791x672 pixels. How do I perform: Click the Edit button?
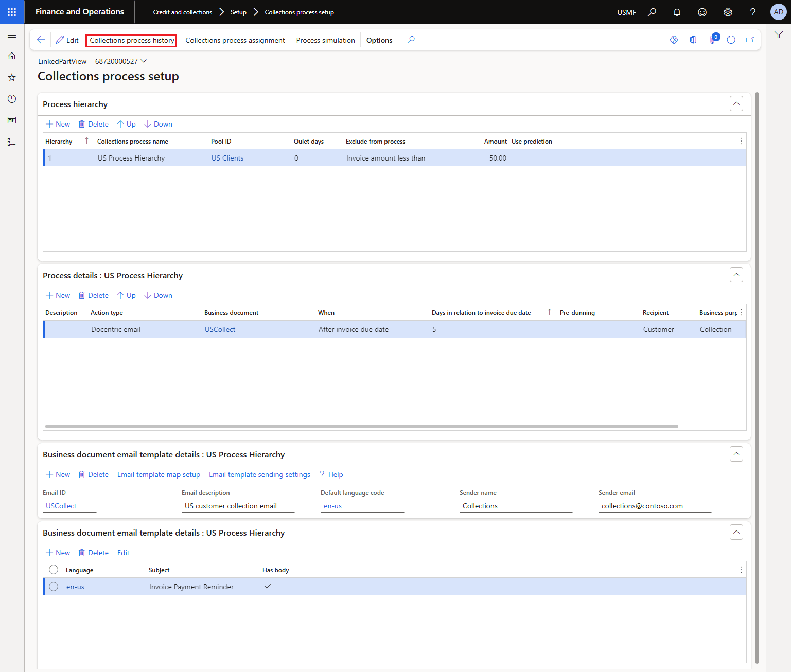coord(67,40)
